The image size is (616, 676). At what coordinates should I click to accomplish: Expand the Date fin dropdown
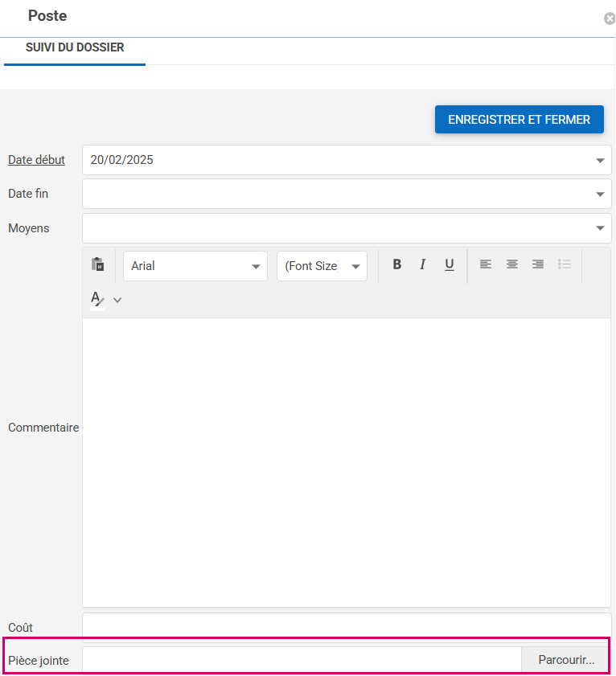point(600,194)
